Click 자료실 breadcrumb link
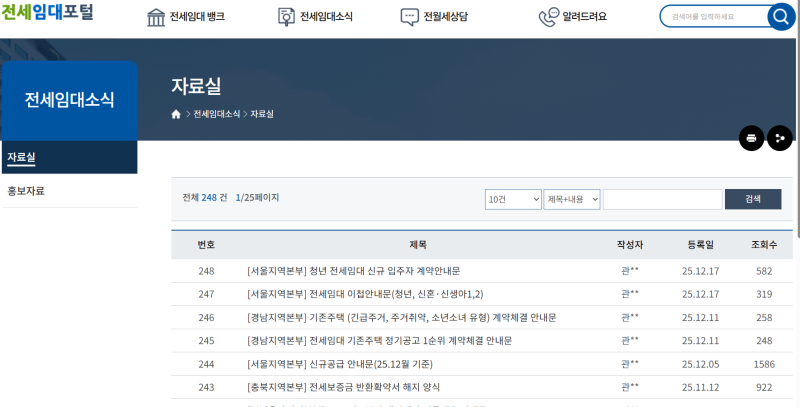 pyautogui.click(x=262, y=114)
